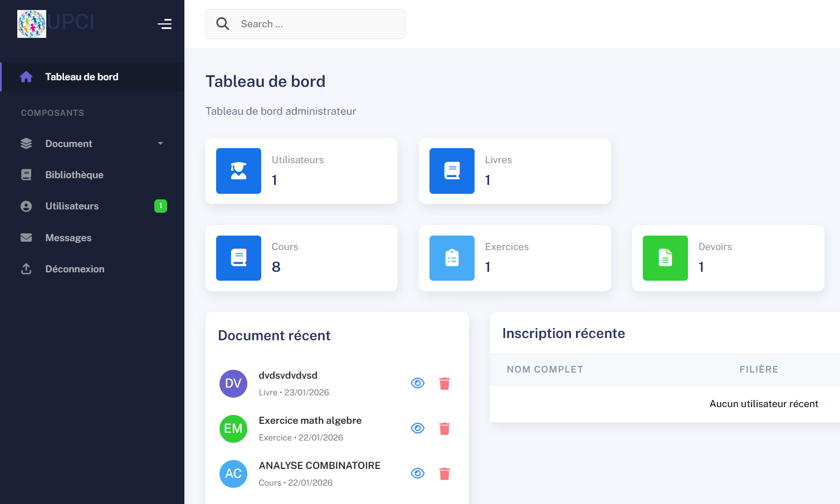The height and width of the screenshot is (504, 840).
Task: Select the Document stack icon in sidebar
Action: 26,143
